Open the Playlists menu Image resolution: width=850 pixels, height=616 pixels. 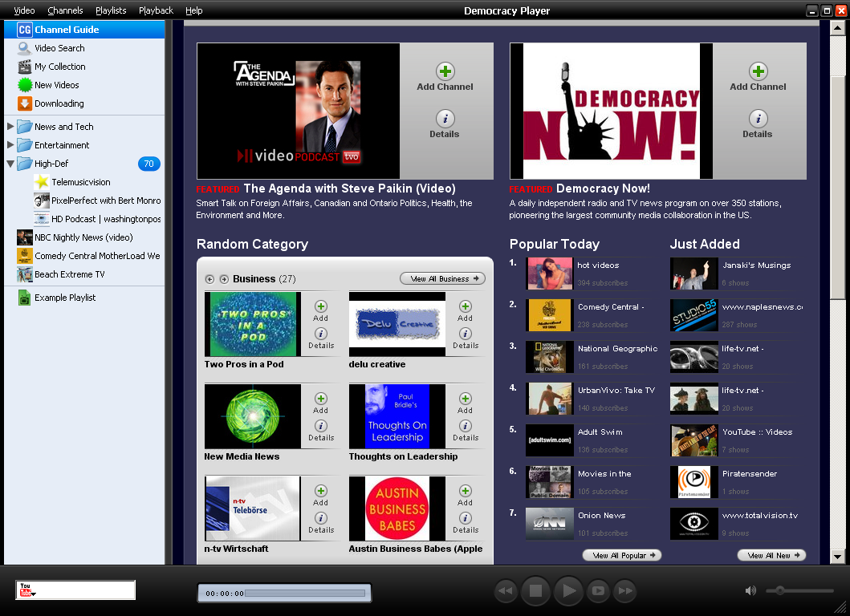(111, 10)
